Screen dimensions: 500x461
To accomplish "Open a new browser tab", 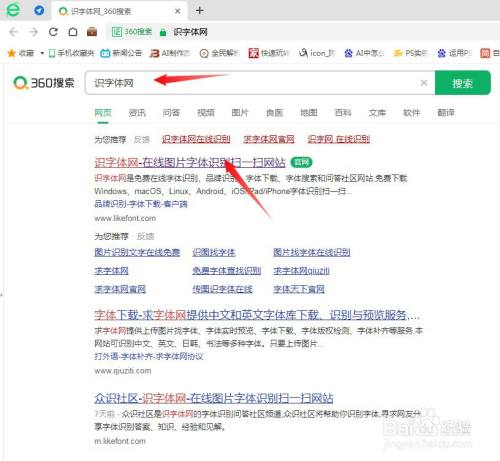I will tap(199, 11).
